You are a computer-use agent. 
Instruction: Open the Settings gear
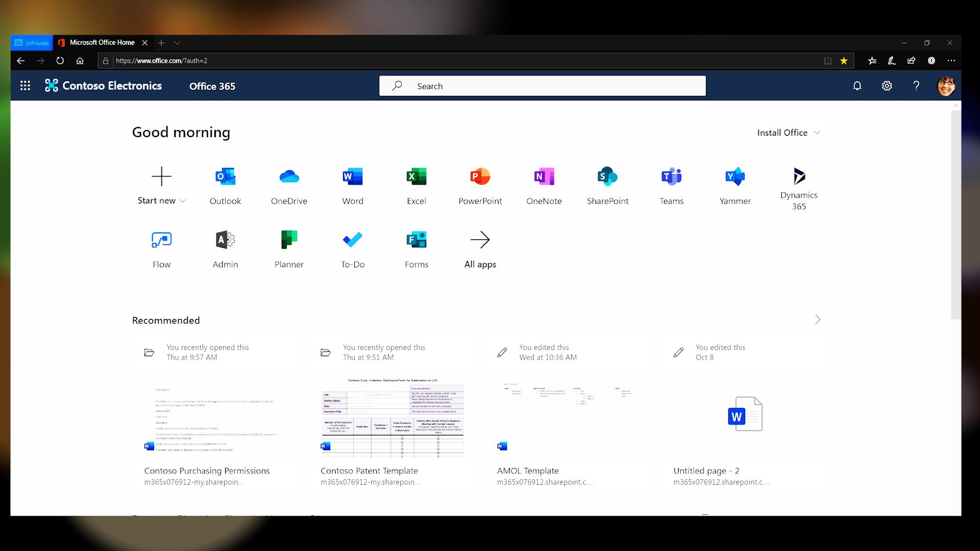click(x=887, y=86)
